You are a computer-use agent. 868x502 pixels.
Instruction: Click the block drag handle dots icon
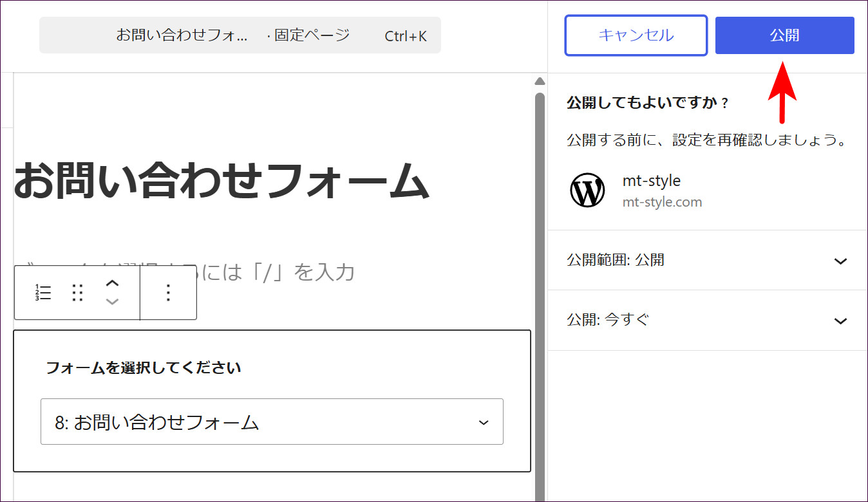tap(78, 293)
